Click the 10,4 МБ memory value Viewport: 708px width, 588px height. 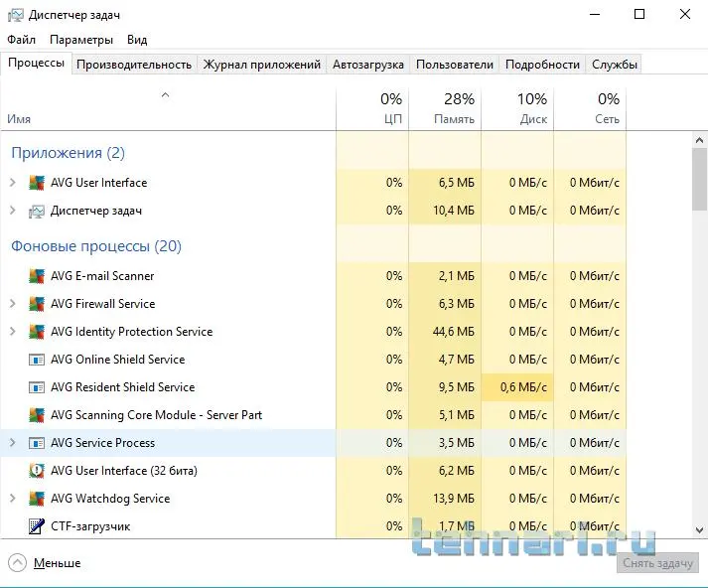click(454, 211)
